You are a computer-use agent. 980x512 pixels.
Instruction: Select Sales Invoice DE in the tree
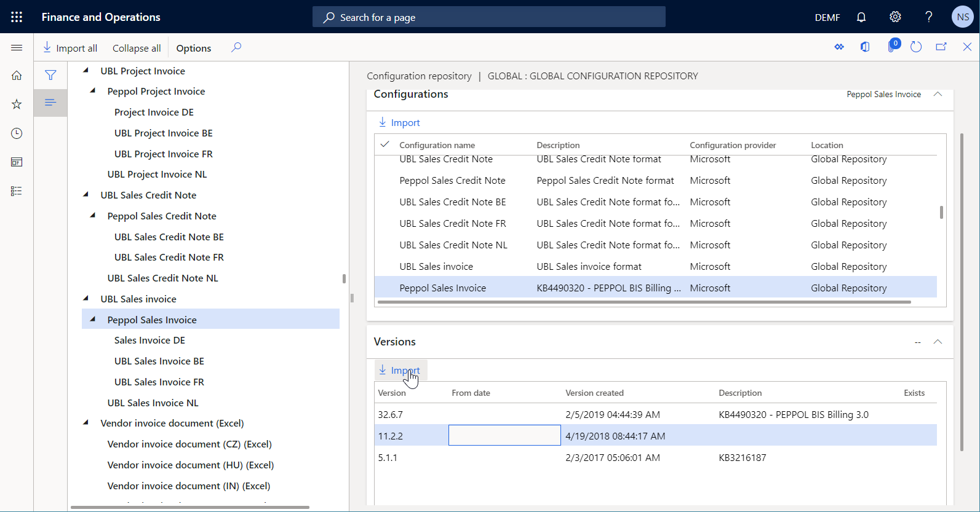point(149,340)
